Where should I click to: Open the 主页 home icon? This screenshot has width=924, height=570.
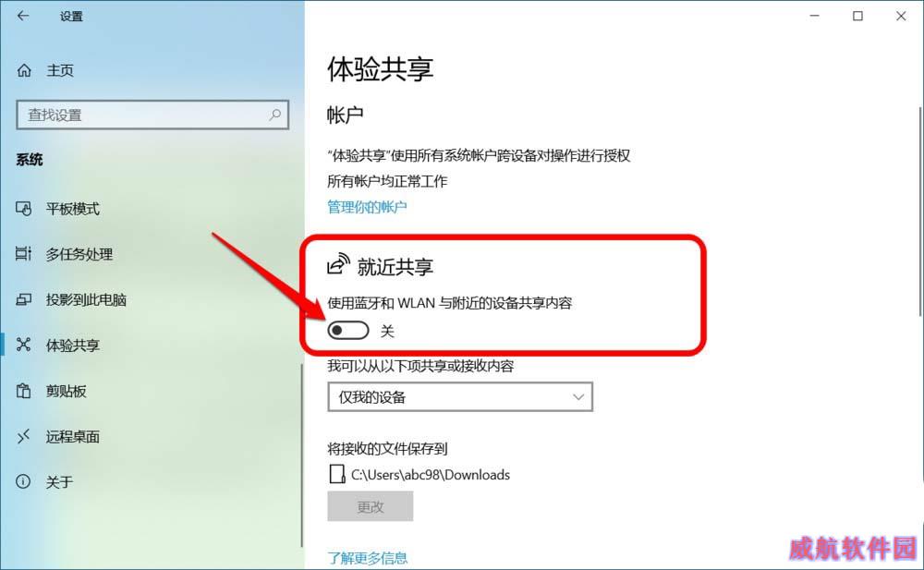click(x=24, y=71)
